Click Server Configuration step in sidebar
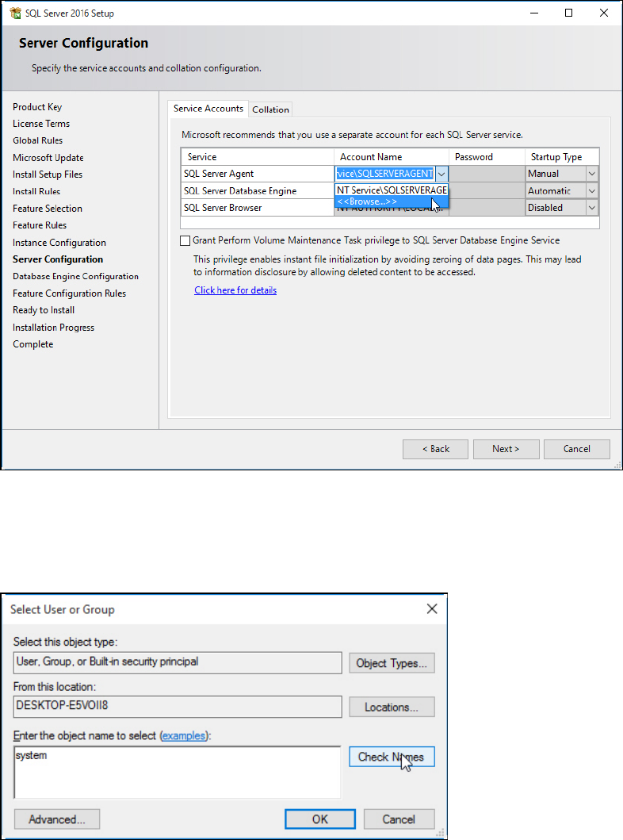Screen dimensions: 623x840 [58, 259]
